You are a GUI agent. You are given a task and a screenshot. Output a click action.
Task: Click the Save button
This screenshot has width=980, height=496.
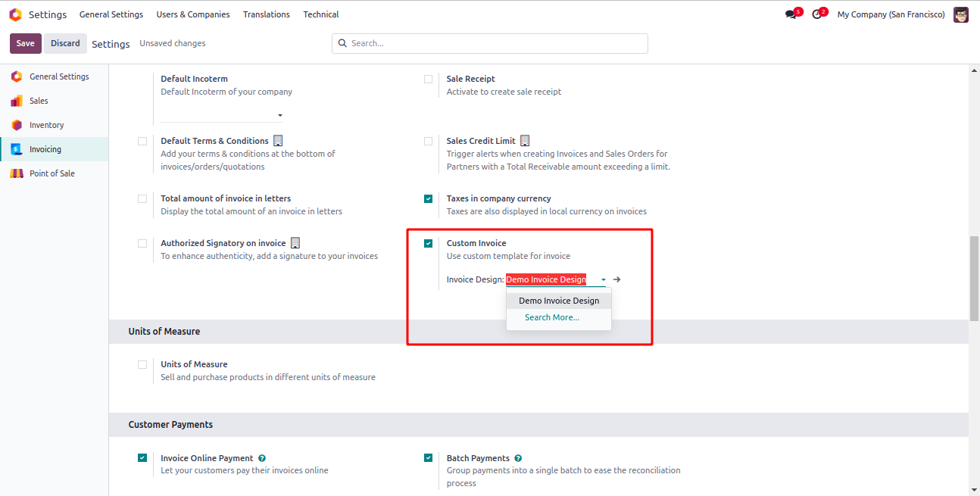pyautogui.click(x=26, y=43)
